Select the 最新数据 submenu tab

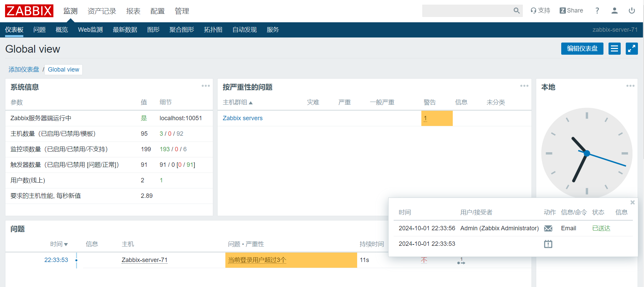point(125,30)
